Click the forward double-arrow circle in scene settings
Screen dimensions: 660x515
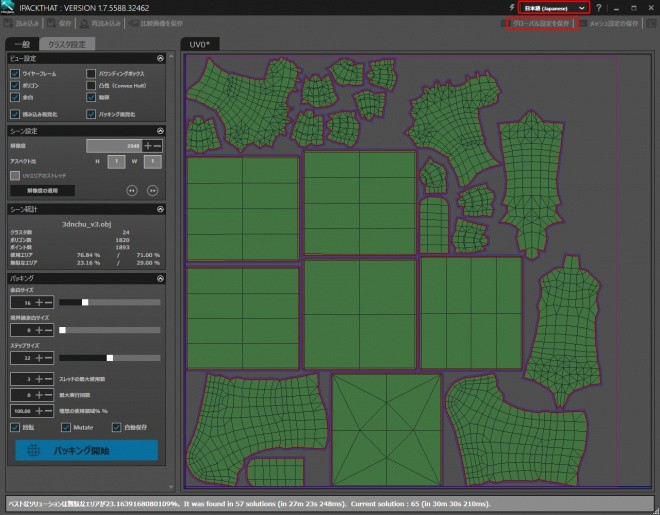pyautogui.click(x=152, y=191)
